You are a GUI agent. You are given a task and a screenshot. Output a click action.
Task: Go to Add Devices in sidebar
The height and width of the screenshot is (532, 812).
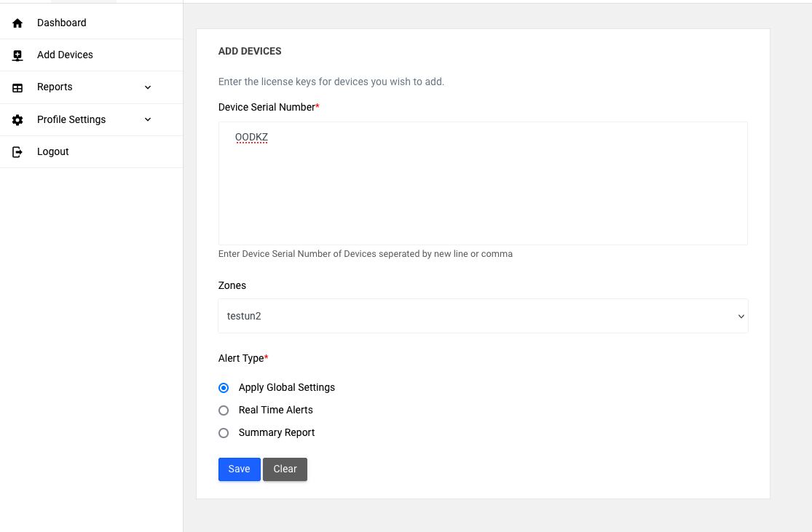click(65, 55)
